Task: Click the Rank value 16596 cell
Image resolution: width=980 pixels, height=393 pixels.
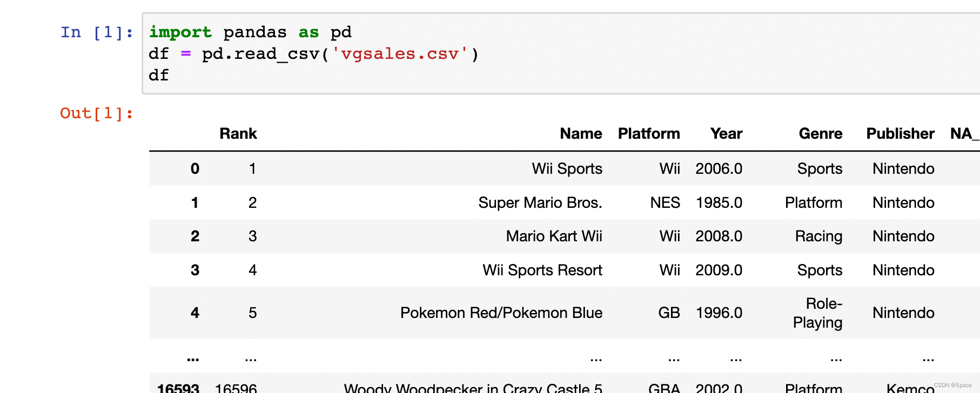Action: [236, 388]
